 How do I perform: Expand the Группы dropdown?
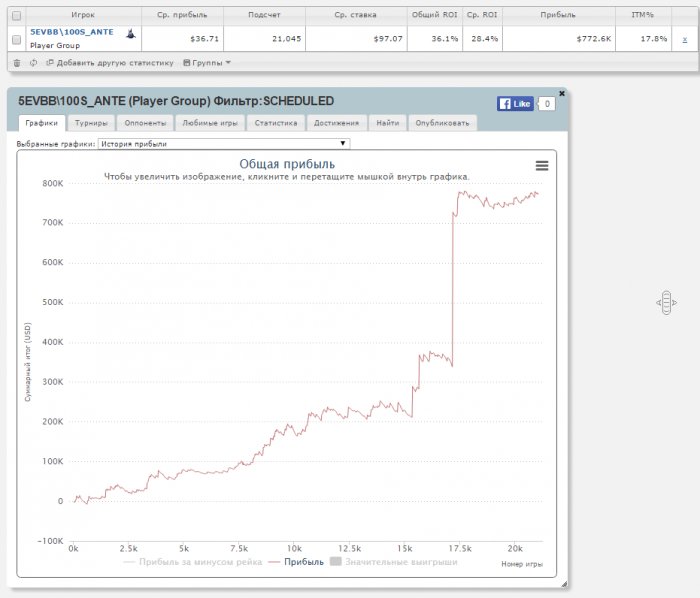tap(207, 62)
